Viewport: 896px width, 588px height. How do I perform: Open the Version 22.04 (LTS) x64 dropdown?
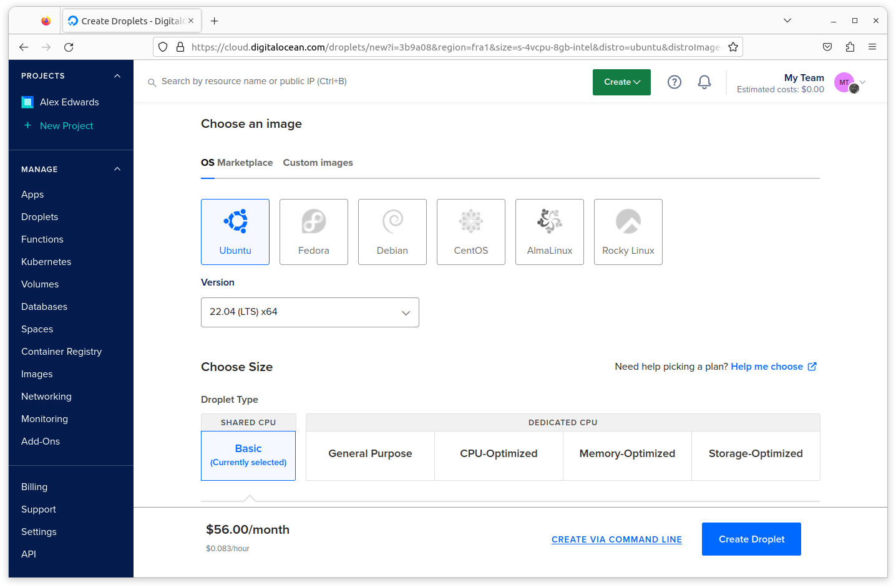coord(309,312)
